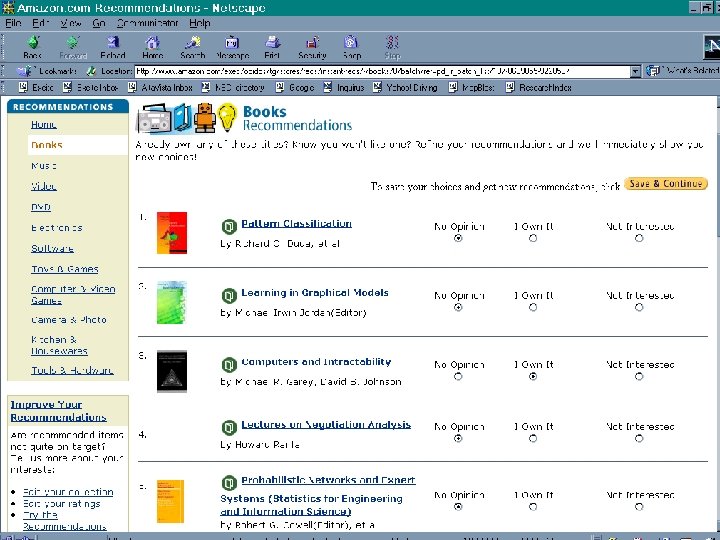This screenshot has height=540, width=720.
Task: Select I Own It for Pattern Classification
Action: click(x=533, y=238)
